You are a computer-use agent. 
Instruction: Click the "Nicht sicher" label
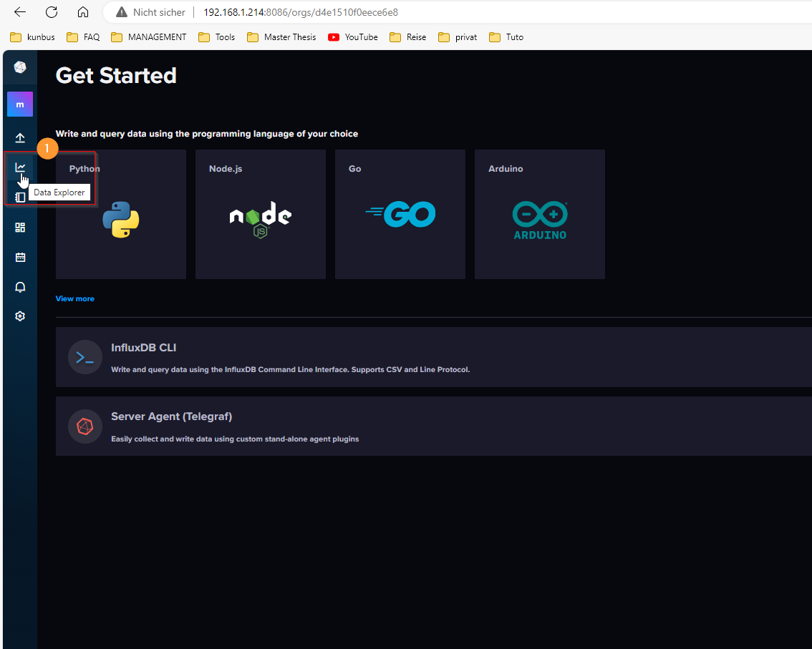(159, 12)
